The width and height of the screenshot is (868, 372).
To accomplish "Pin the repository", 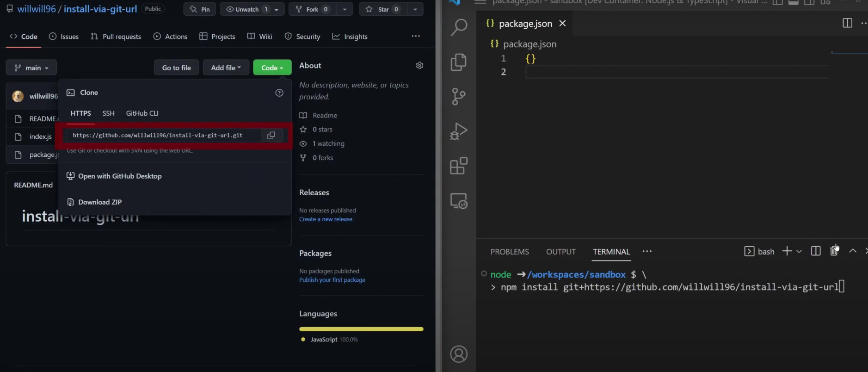I will [x=200, y=9].
